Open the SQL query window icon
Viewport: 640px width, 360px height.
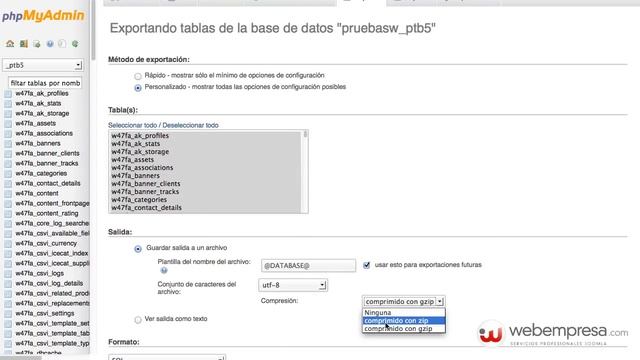[x=37, y=44]
